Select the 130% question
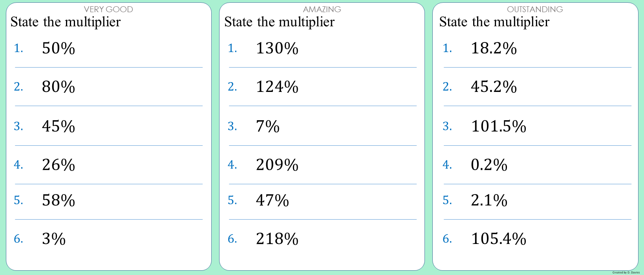 tap(277, 48)
